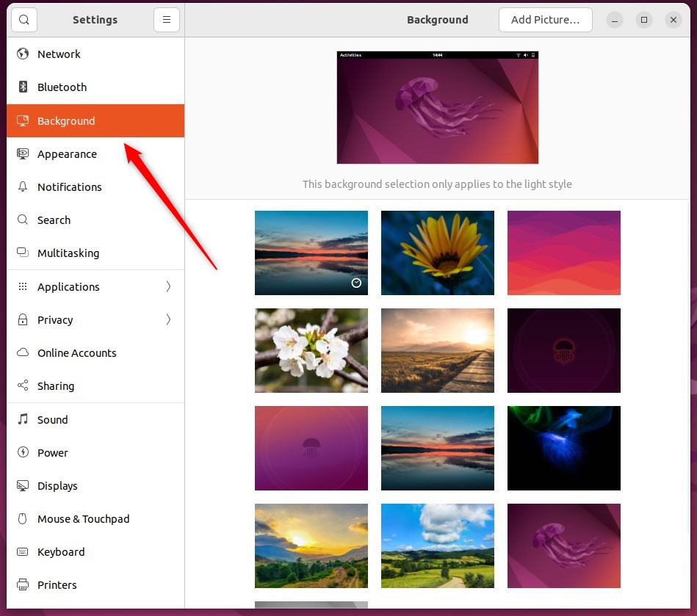The height and width of the screenshot is (616, 697).
Task: Click the light style notice text
Action: [x=437, y=184]
